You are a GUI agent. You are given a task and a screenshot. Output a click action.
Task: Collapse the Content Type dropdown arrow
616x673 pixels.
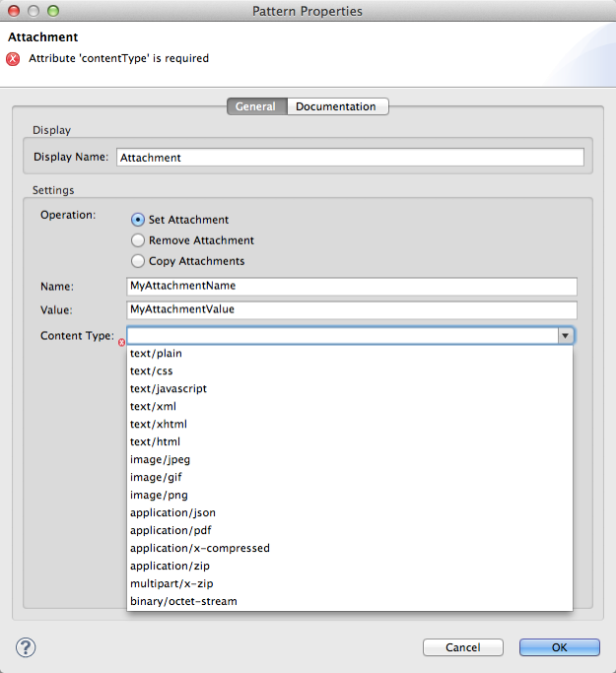(566, 336)
